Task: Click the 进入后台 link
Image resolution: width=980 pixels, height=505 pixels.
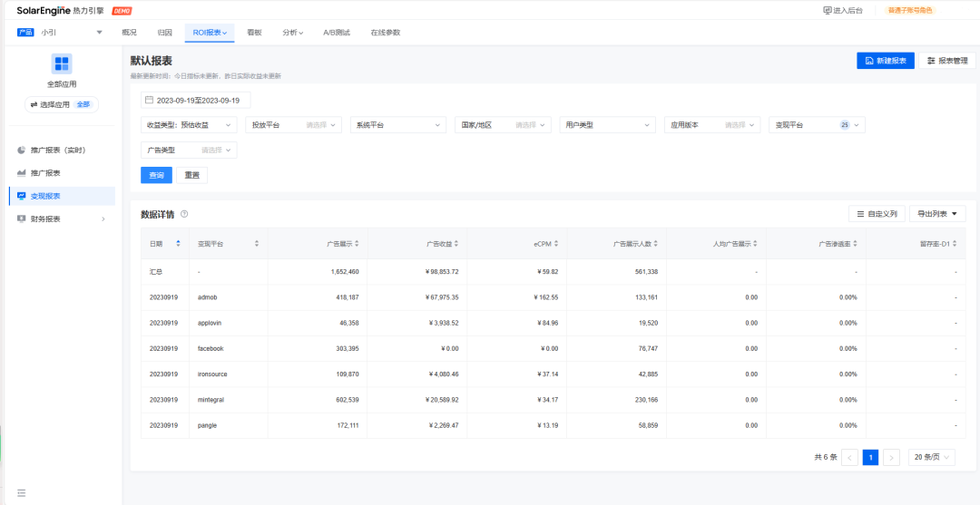Action: (842, 11)
